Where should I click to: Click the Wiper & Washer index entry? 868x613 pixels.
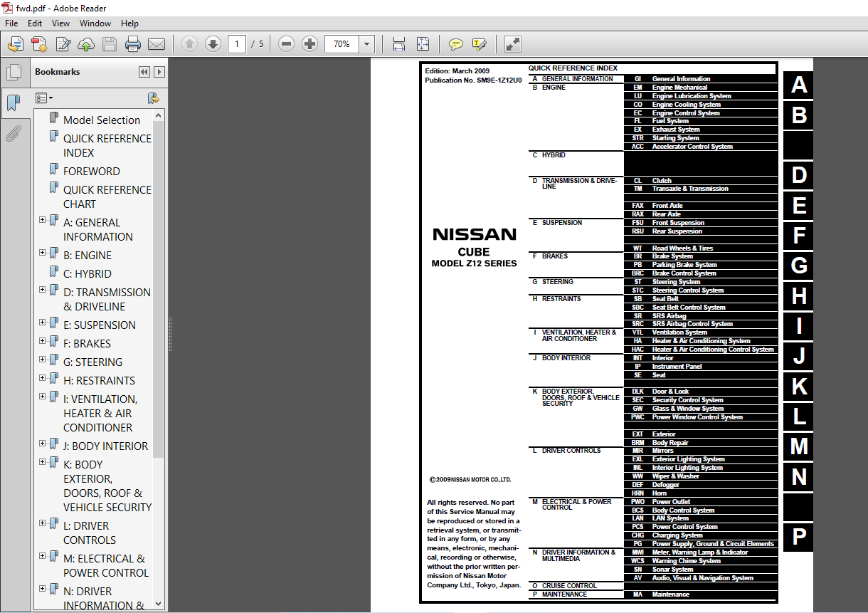[676, 476]
